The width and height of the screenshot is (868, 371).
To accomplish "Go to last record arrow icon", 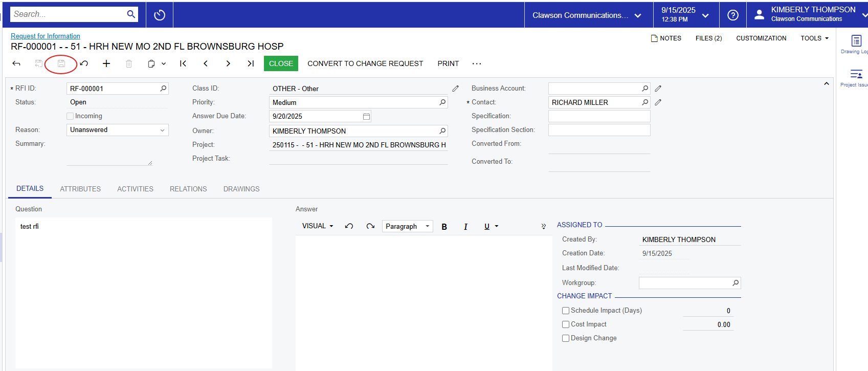I will pos(251,63).
